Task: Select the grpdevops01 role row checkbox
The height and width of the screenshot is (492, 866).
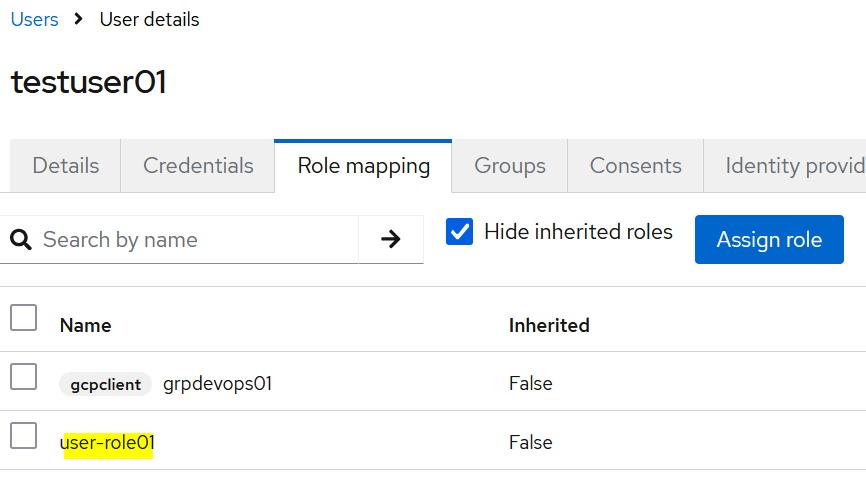Action: coord(23,377)
